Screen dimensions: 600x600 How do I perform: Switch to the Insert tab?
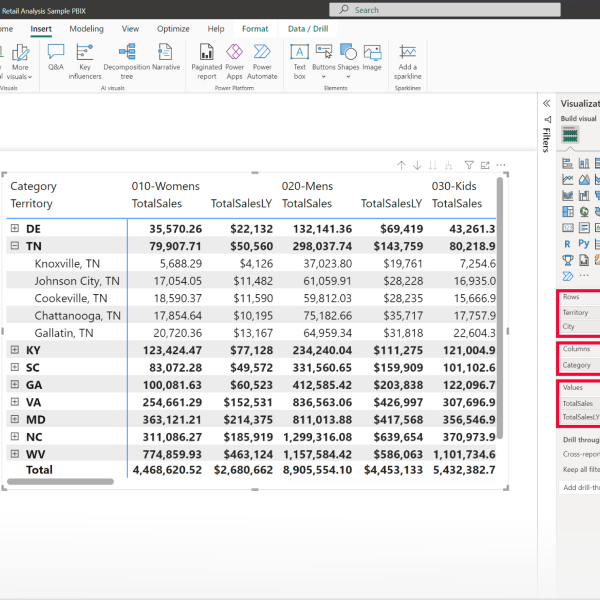[x=41, y=29]
